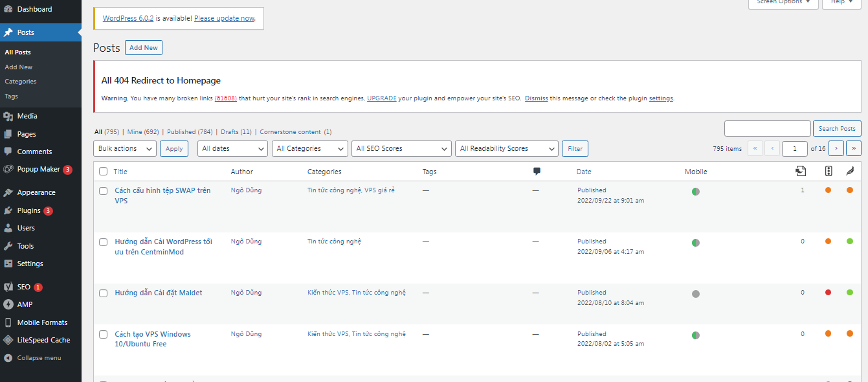The height and width of the screenshot is (382, 868).
Task: Click the readability feather column icon
Action: 849,172
